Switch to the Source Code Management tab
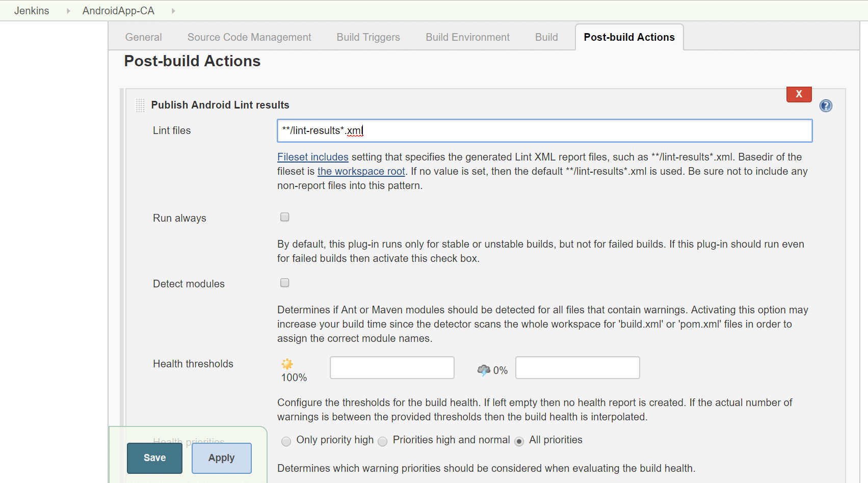The height and width of the screenshot is (483, 868). pyautogui.click(x=249, y=37)
